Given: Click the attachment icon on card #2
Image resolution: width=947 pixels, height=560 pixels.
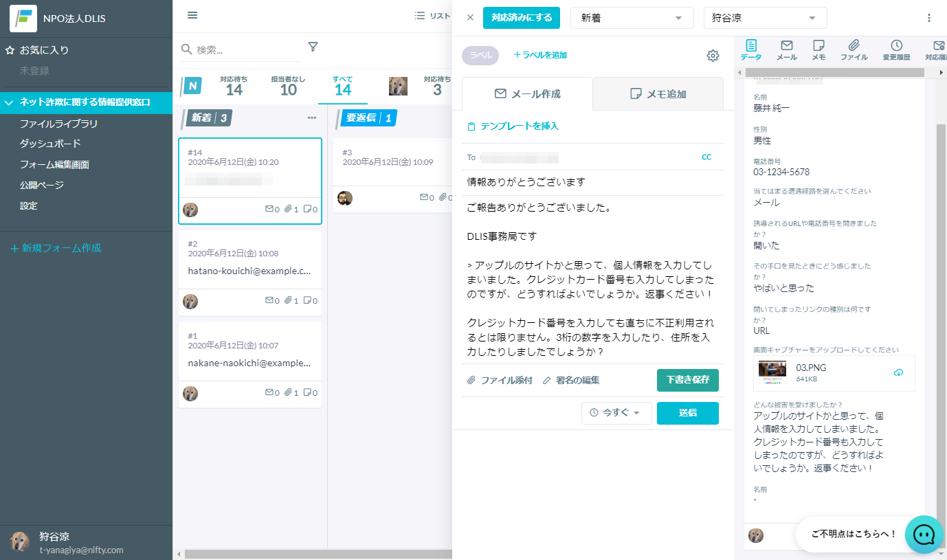Looking at the screenshot, I should [289, 300].
